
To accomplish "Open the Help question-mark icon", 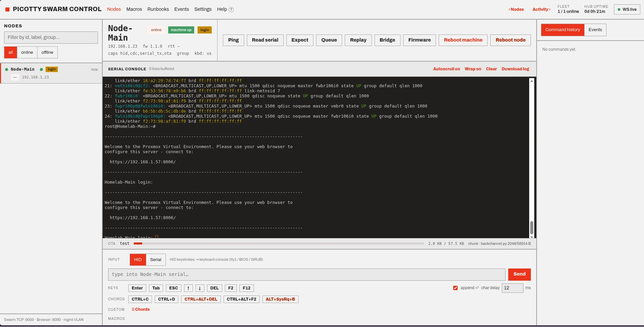I will (x=231, y=9).
